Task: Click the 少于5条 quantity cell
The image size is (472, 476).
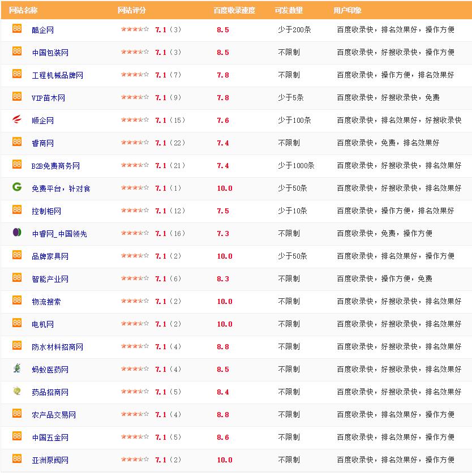Action: [x=291, y=97]
